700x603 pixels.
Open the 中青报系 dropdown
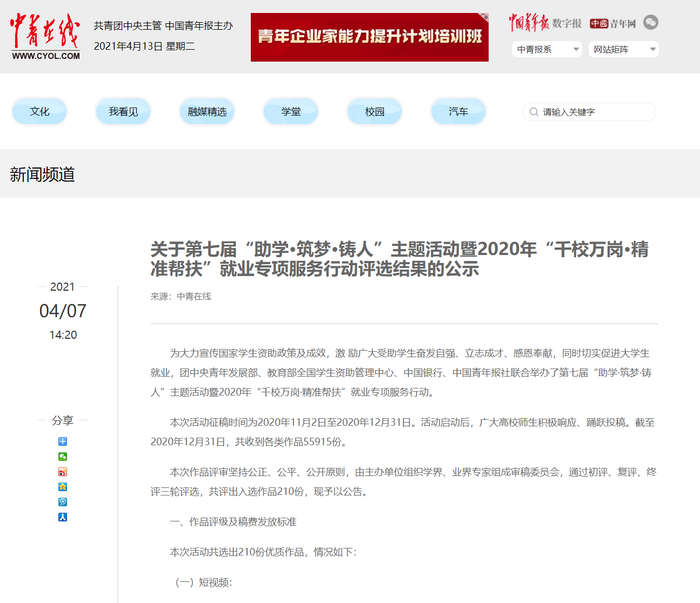[x=546, y=49]
